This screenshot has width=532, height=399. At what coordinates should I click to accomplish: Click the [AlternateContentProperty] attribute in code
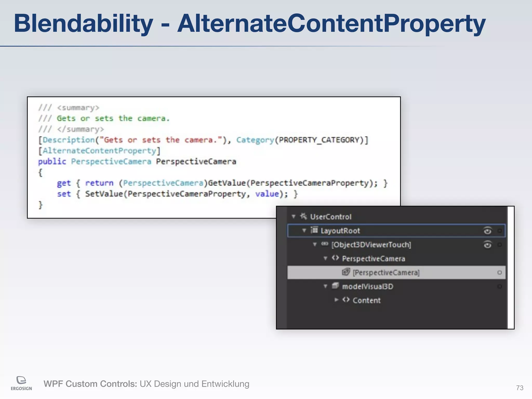(99, 151)
